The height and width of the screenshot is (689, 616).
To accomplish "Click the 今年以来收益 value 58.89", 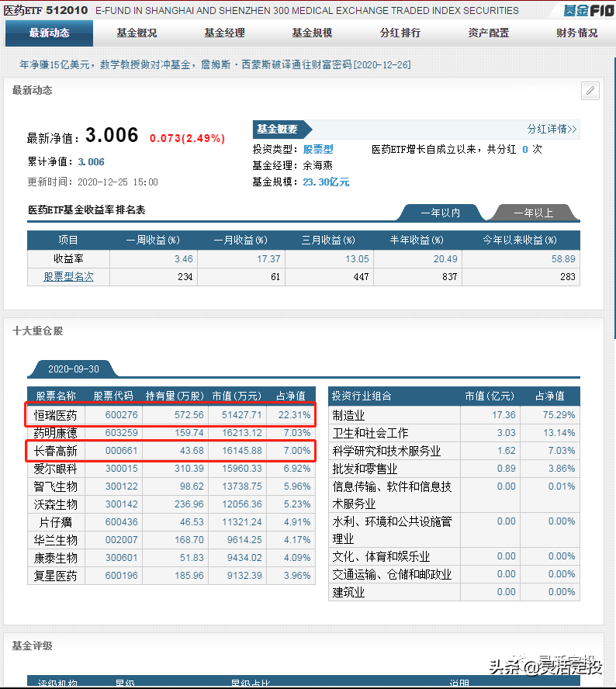I will 563,259.
